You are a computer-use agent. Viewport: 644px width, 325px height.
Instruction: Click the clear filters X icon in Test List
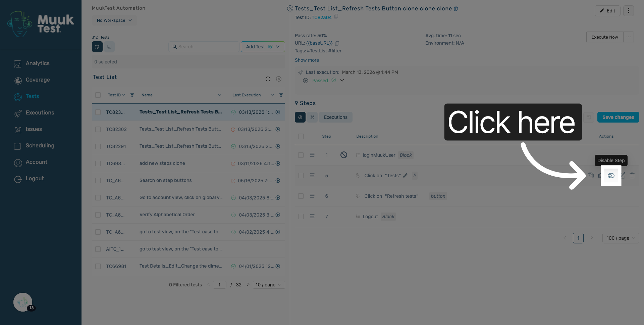tap(279, 79)
